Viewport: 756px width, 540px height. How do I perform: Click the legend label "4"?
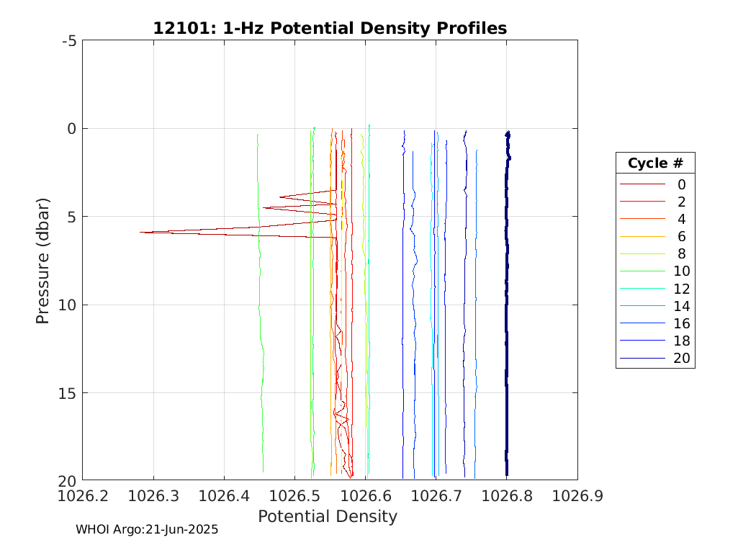[681, 219]
